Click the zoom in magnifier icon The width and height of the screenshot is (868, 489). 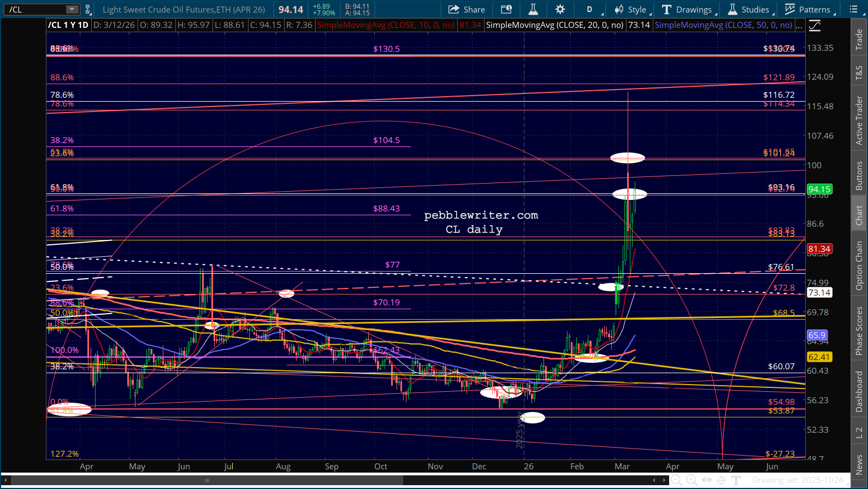click(x=692, y=480)
